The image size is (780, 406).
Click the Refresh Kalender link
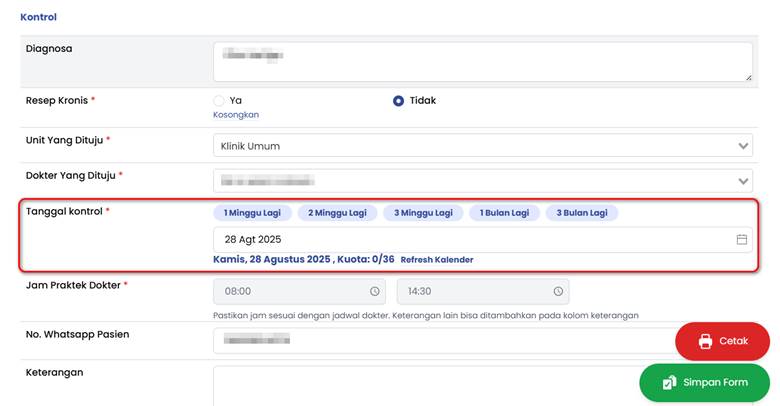(437, 260)
